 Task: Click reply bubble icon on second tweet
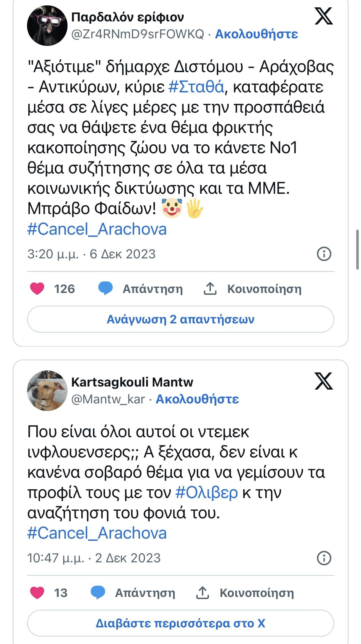pyautogui.click(x=98, y=593)
